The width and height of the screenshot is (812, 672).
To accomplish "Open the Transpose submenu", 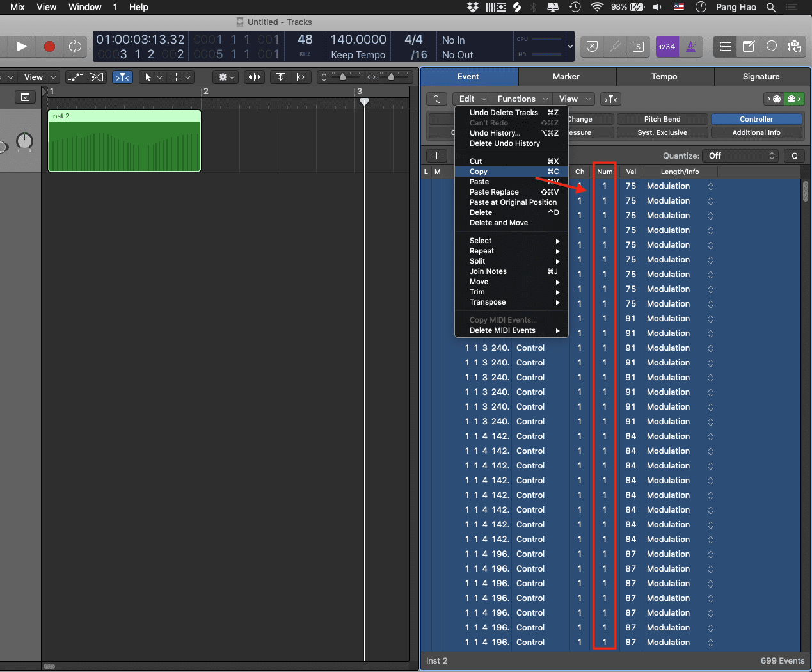I will (511, 302).
